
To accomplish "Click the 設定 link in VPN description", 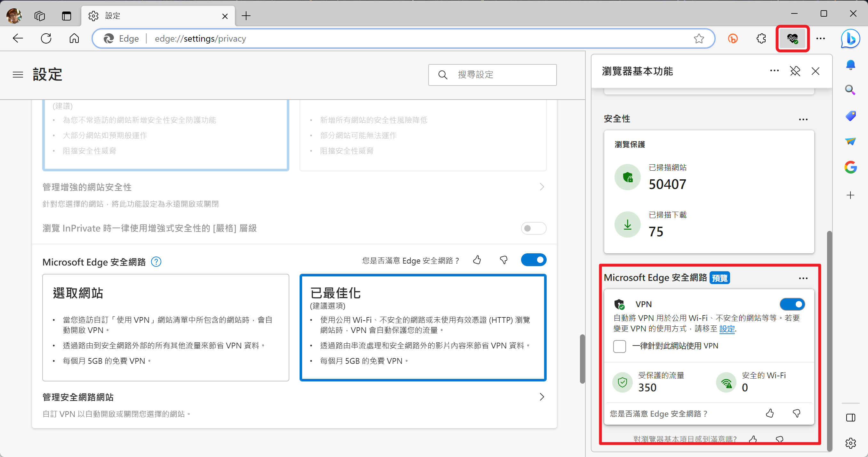I will [x=727, y=329].
